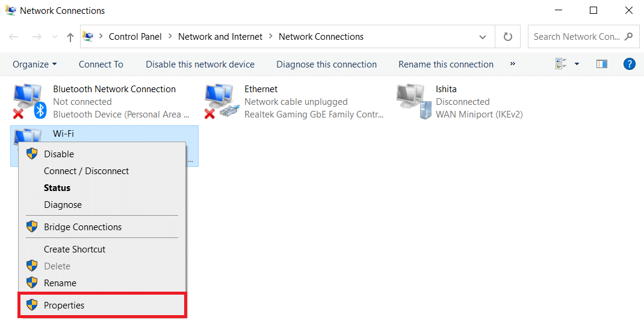
Task: Select Disable in the context menu
Action: (x=59, y=154)
